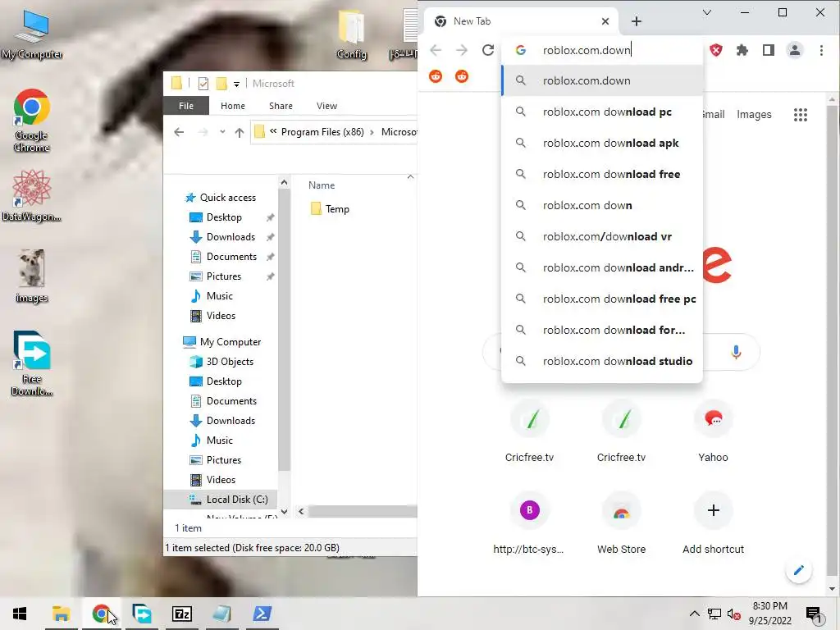
Task: Click the Customize Chrome pencil button
Action: [x=799, y=570]
